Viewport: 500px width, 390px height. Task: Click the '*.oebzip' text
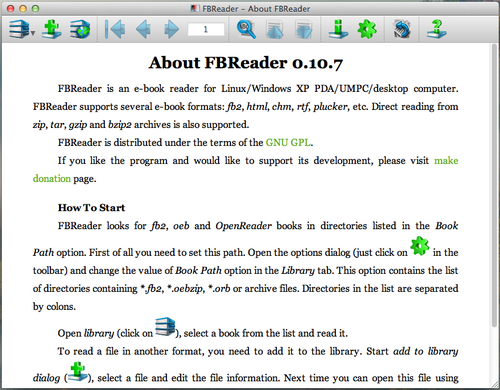[x=185, y=289]
